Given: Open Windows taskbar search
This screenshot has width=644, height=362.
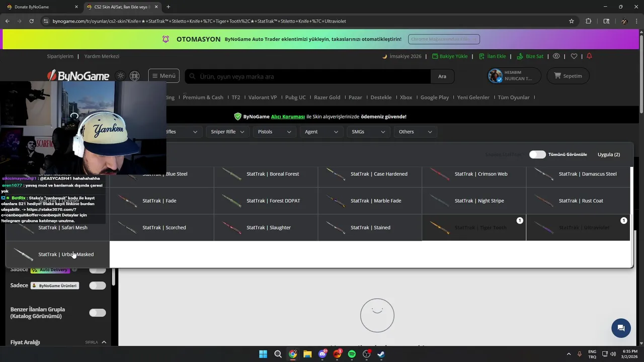Looking at the screenshot, I should [x=278, y=354].
